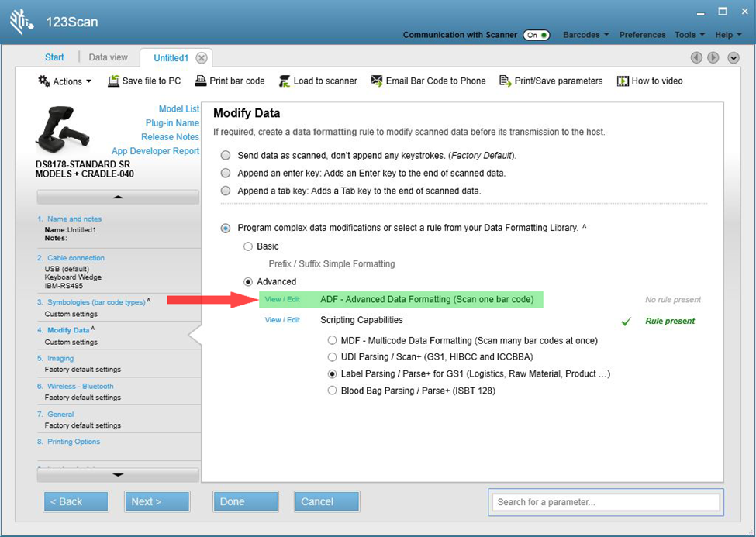Click View / Edit next to ADF

[282, 299]
